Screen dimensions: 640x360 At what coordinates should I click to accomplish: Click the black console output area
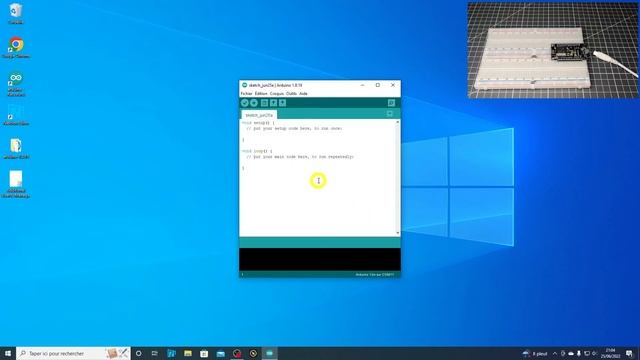coord(320,259)
